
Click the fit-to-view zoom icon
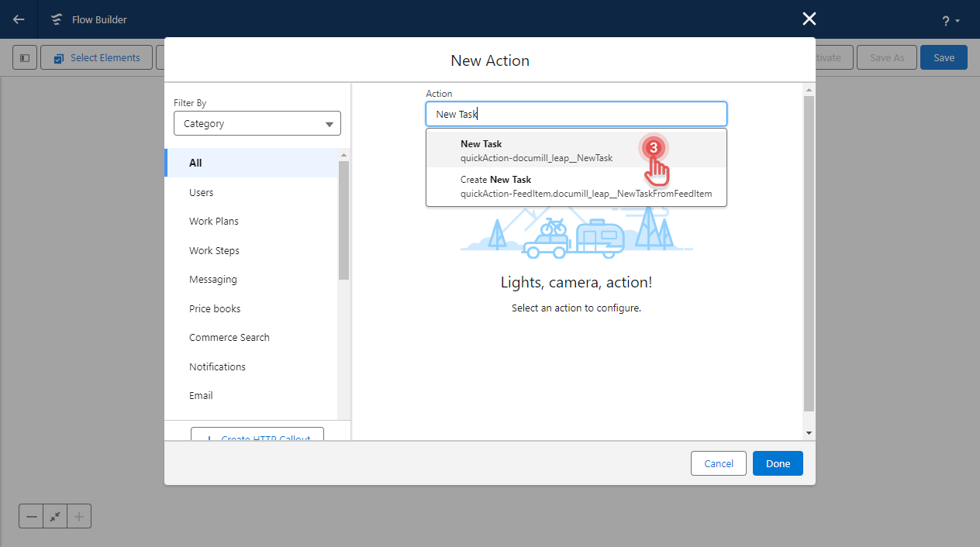(x=54, y=515)
